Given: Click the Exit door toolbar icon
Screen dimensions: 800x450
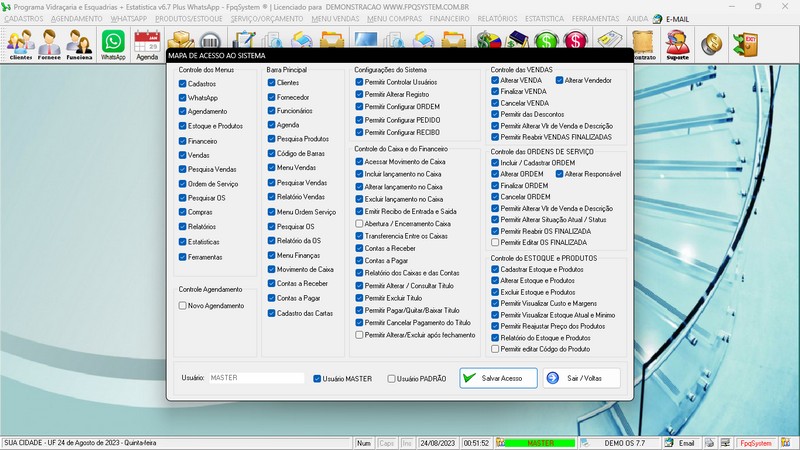Looking at the screenshot, I should point(745,44).
